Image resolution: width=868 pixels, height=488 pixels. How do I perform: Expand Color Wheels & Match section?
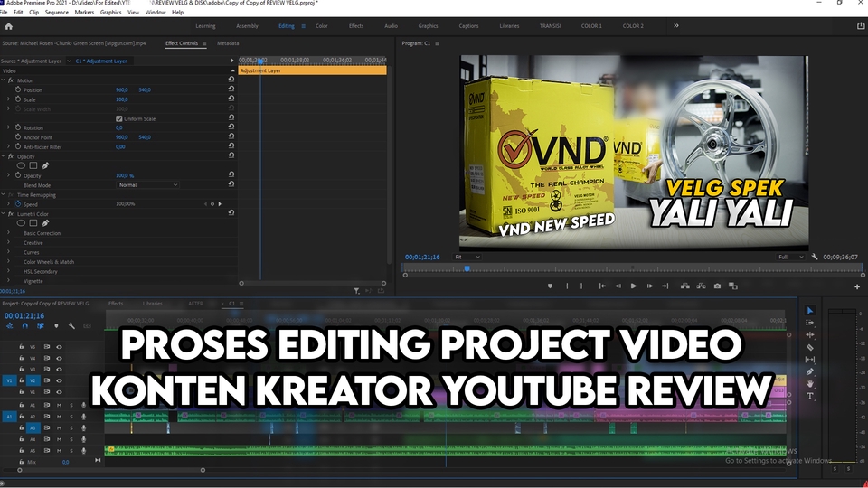[8, 262]
